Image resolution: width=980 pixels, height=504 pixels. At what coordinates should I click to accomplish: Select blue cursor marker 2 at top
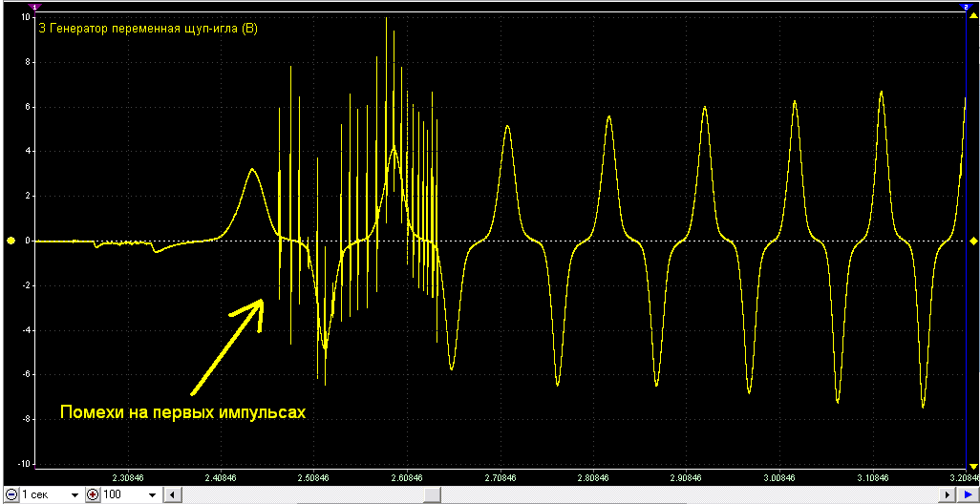(966, 7)
